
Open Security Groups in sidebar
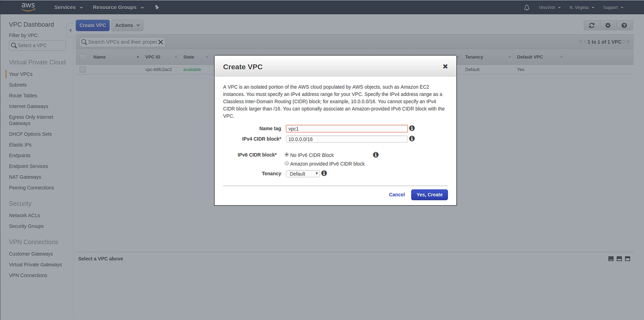(x=26, y=226)
